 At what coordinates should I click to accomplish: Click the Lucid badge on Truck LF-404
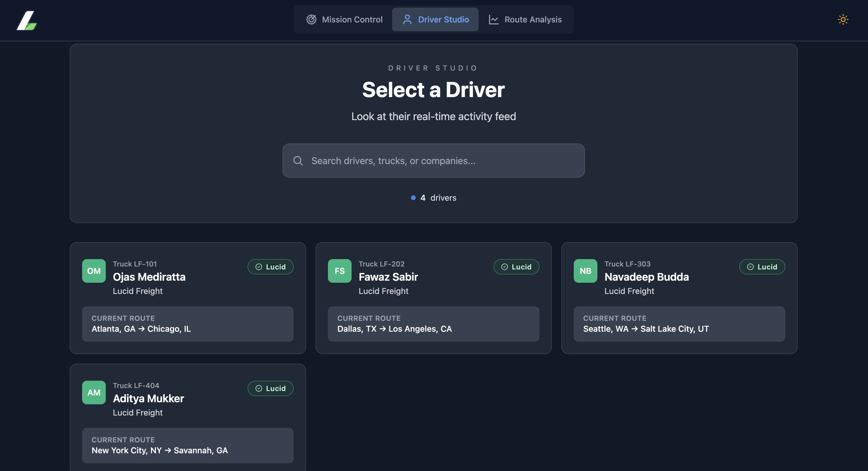[270, 388]
